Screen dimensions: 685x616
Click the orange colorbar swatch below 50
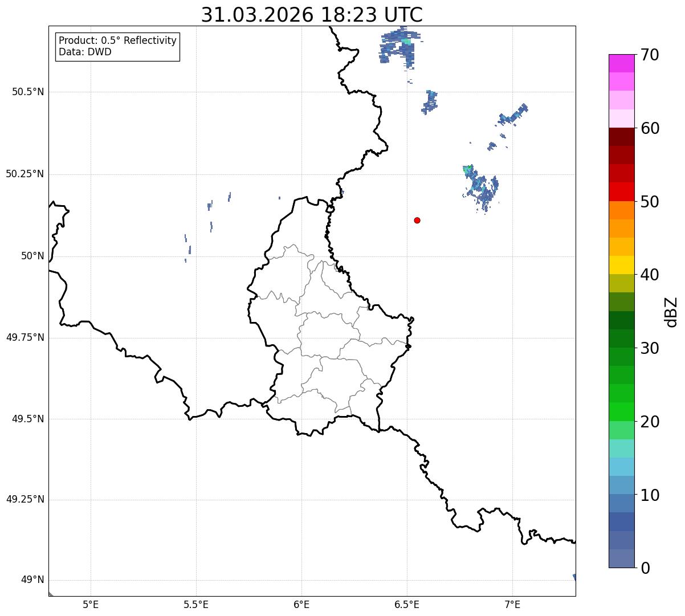(621, 210)
